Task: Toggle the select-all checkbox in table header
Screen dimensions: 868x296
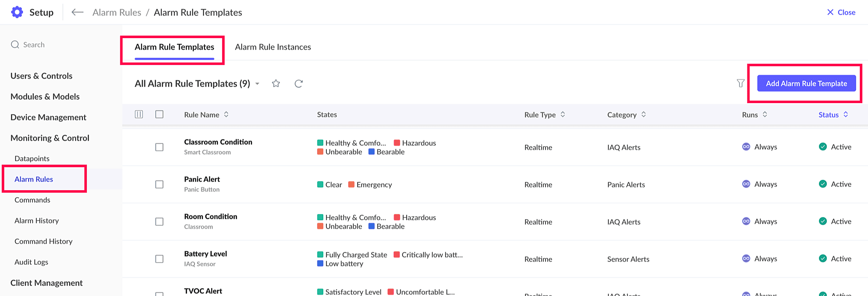Action: [x=159, y=114]
